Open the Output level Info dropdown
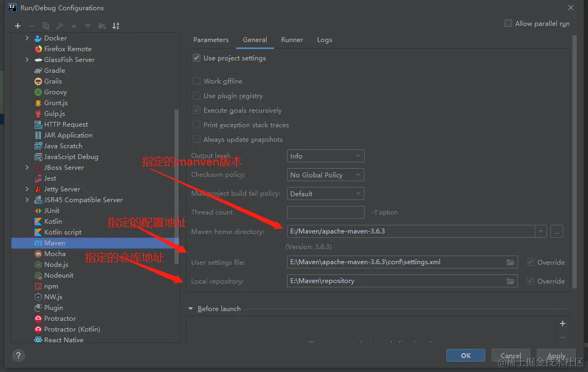 tap(325, 156)
